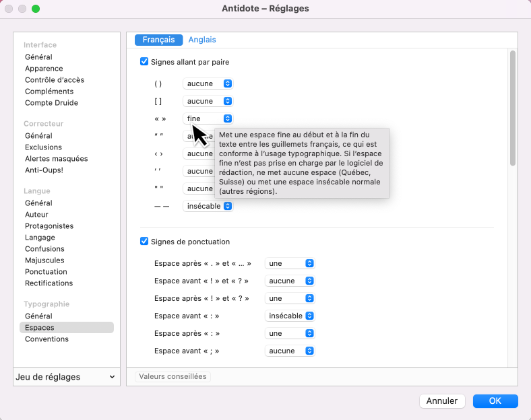Expand the Jeu de réglages selector
This screenshot has width=531, height=420.
tap(66, 377)
